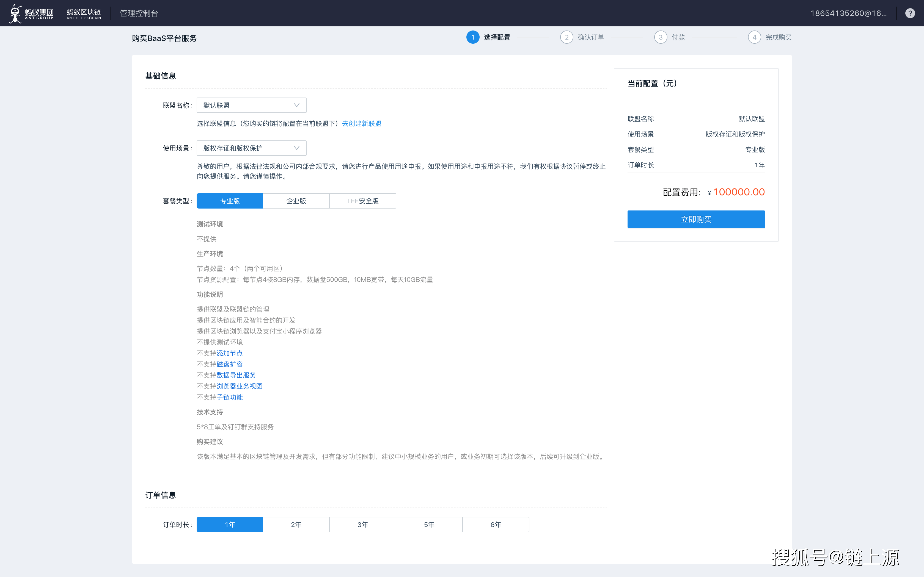924x577 pixels.
Task: Click the Ant Group logo icon
Action: coord(15,13)
